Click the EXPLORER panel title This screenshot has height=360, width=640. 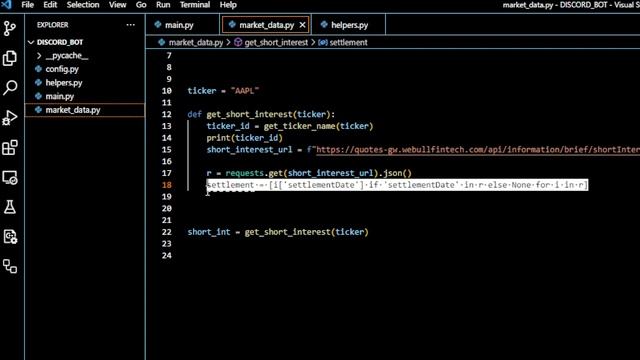[53, 25]
